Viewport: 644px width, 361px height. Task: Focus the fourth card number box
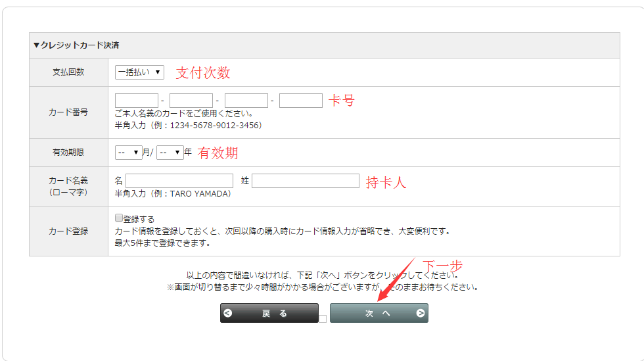(301, 101)
